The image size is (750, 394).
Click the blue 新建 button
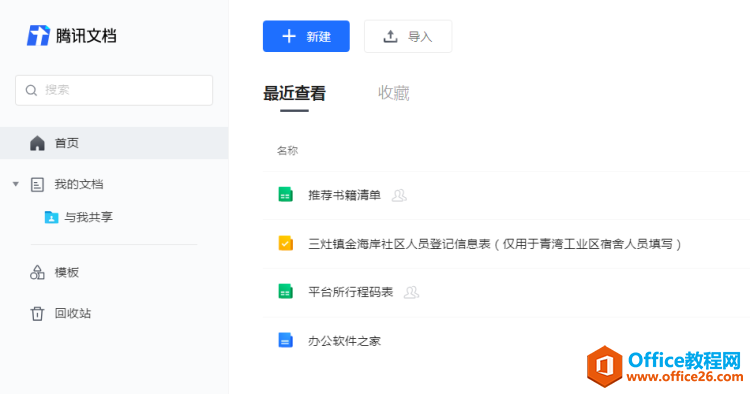coord(306,36)
